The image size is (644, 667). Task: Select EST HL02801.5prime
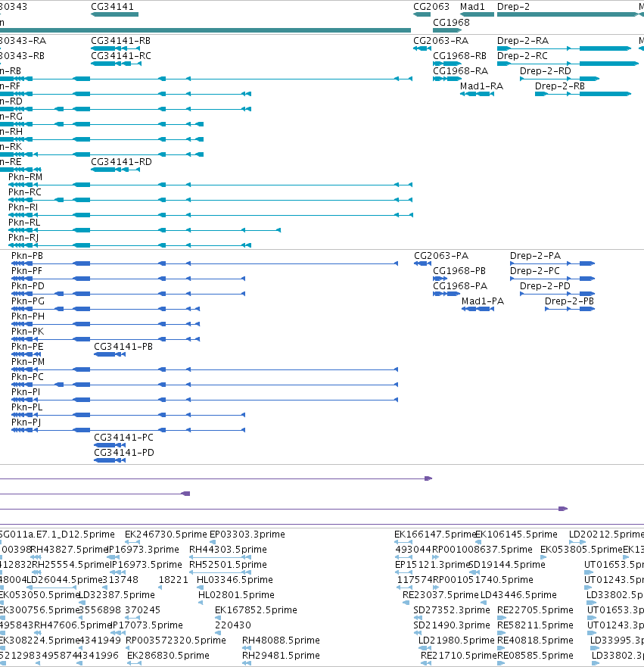coord(236,595)
